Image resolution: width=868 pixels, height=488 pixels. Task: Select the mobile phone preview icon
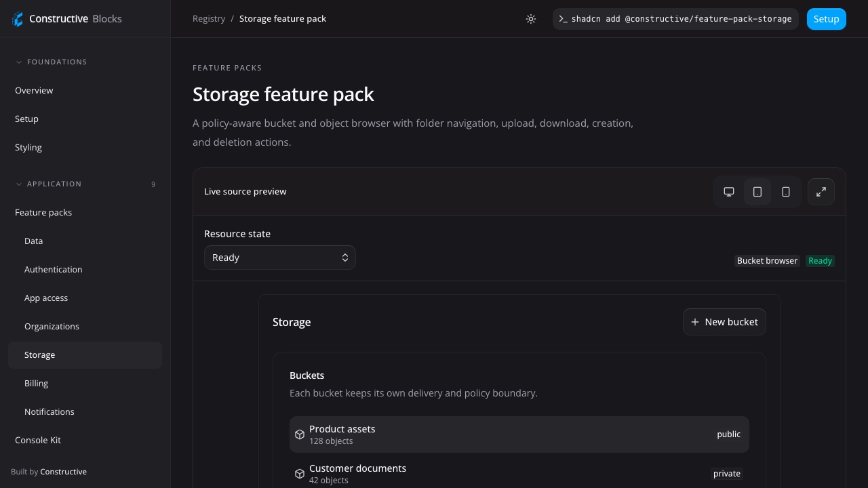[786, 192]
